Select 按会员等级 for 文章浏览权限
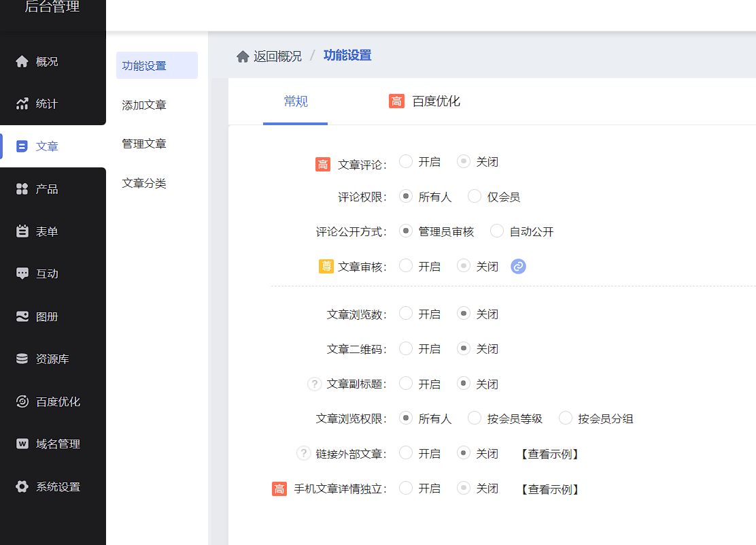 pyautogui.click(x=474, y=418)
